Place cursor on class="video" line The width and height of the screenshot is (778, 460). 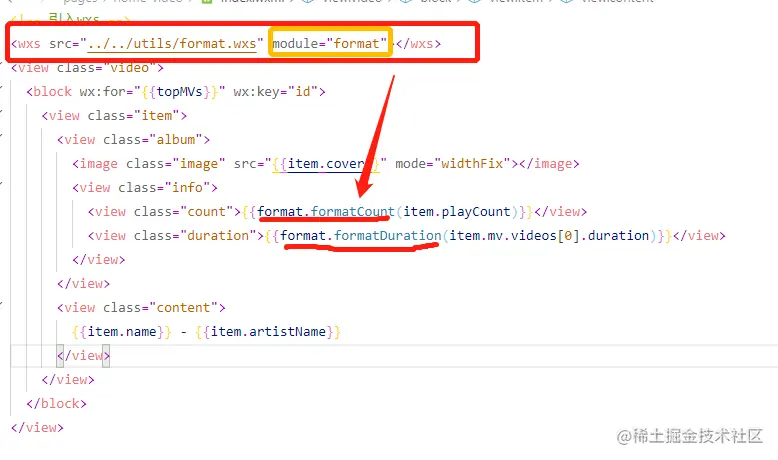click(x=87, y=67)
